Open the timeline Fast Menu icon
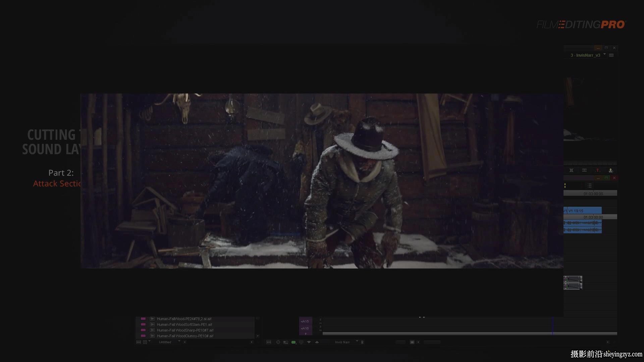The image size is (644, 362). click(269, 342)
